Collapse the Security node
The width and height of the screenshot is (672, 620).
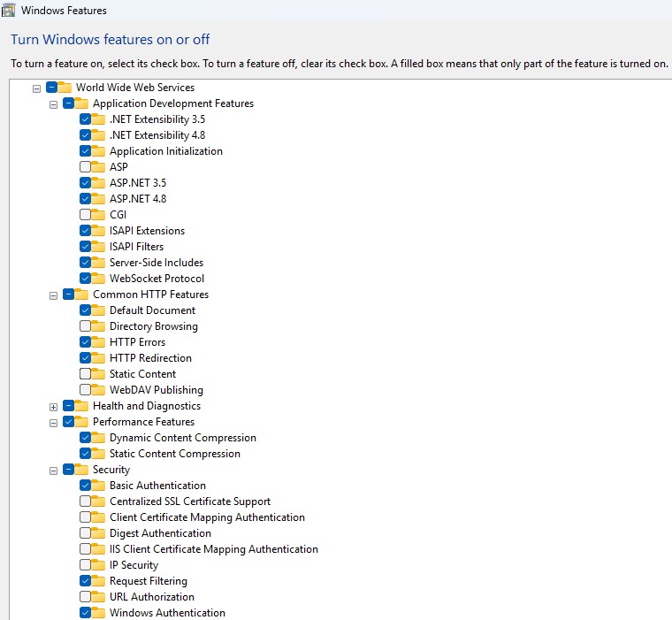(54, 471)
